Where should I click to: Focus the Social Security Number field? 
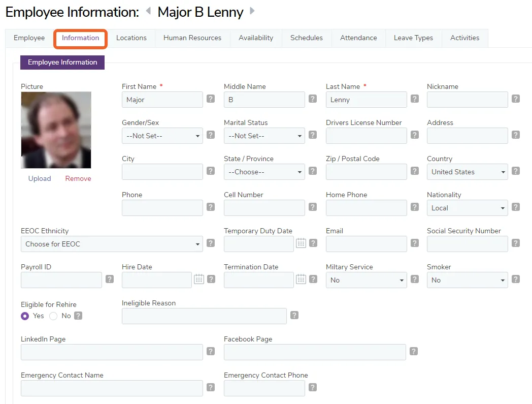[467, 244]
